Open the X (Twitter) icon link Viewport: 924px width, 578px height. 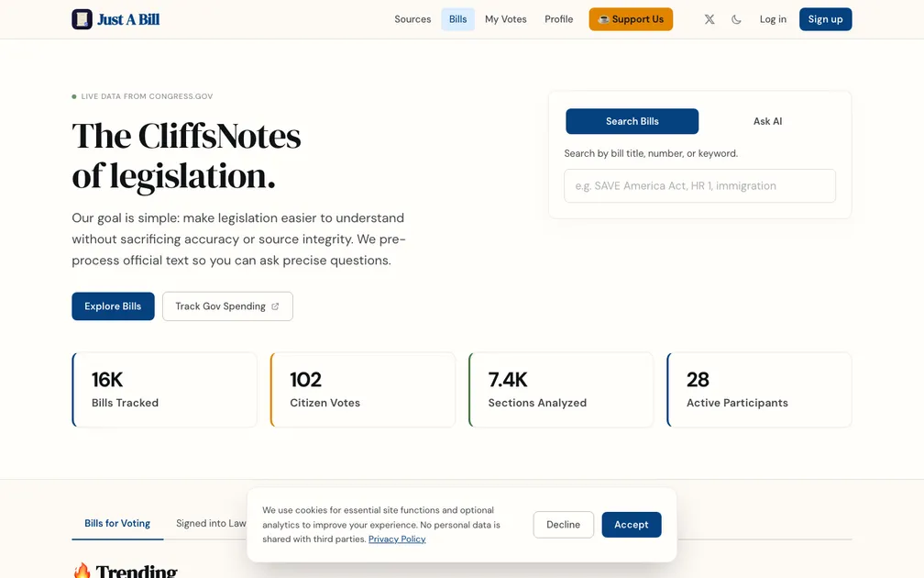pos(709,19)
